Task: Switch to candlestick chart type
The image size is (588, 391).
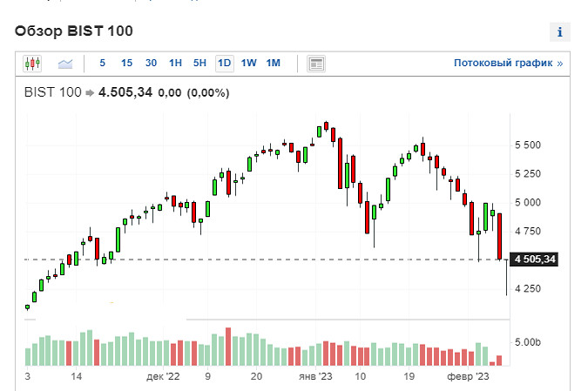Action: (32, 64)
